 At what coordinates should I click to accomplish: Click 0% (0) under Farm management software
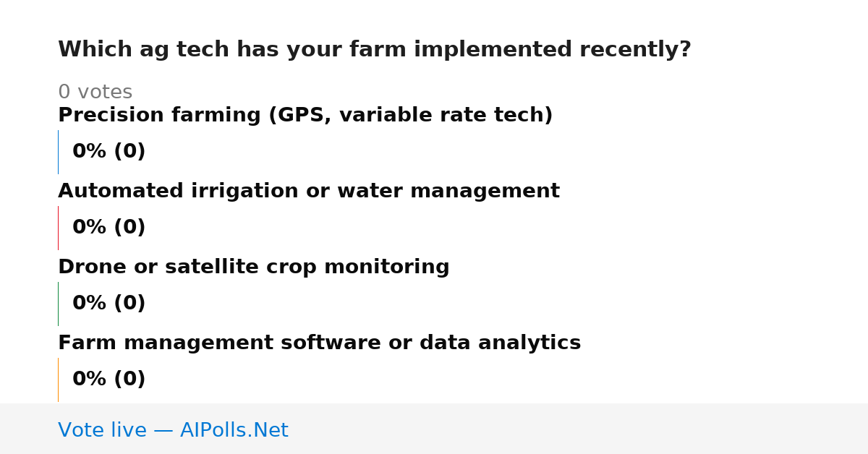point(109,380)
